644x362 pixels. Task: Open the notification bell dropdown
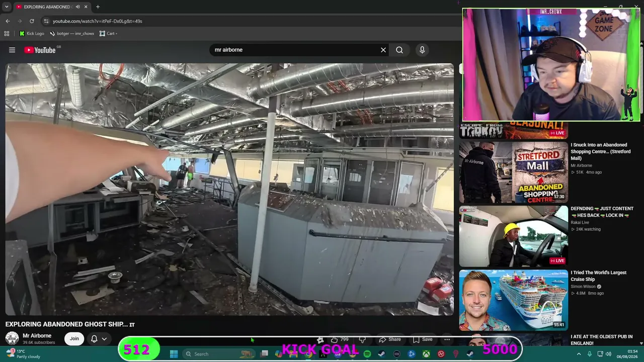pyautogui.click(x=99, y=339)
